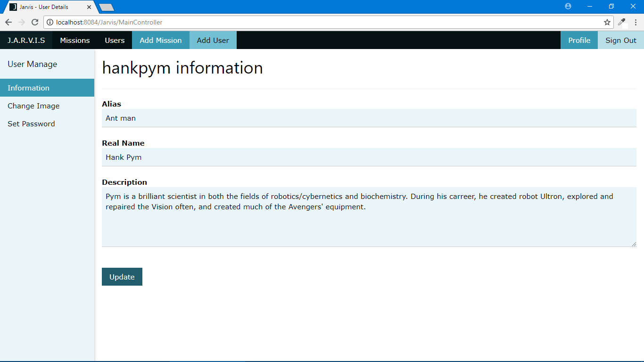This screenshot has width=644, height=362.
Task: Click the Real Name field with Hank Pym
Action: point(369,157)
